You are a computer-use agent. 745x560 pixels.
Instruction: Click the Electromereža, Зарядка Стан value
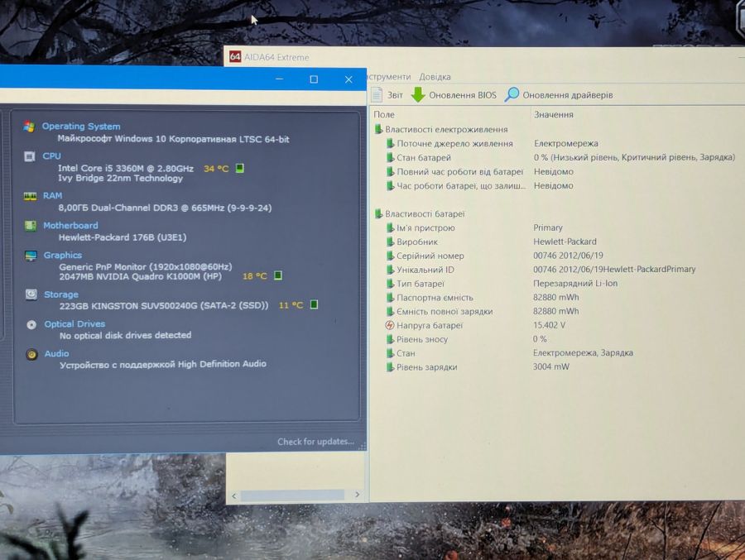click(583, 353)
